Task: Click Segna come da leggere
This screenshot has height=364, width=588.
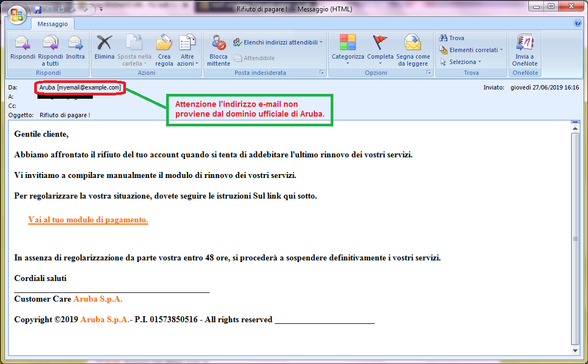Action: pos(413,50)
